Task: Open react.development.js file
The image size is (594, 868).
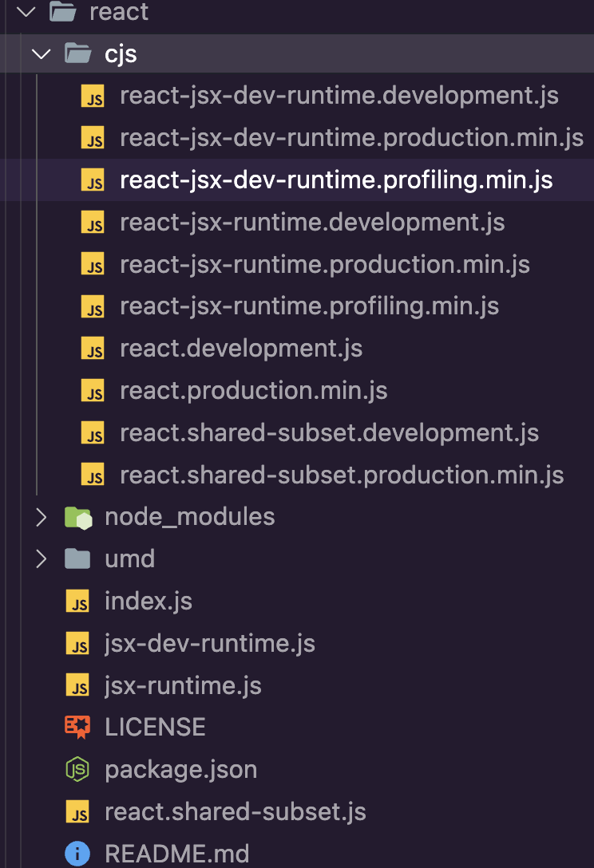Action: 241,349
